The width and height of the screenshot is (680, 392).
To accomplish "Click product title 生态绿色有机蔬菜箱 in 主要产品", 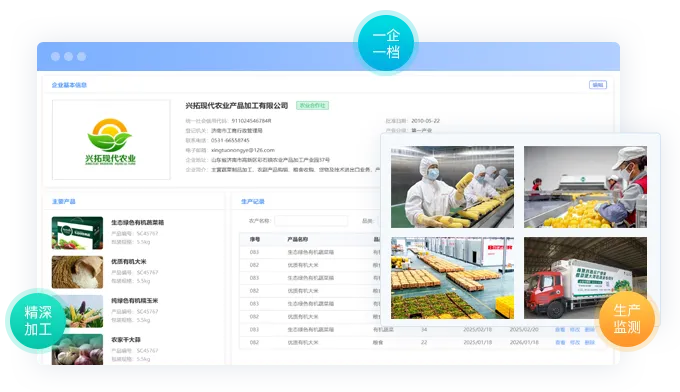I will pos(137,222).
